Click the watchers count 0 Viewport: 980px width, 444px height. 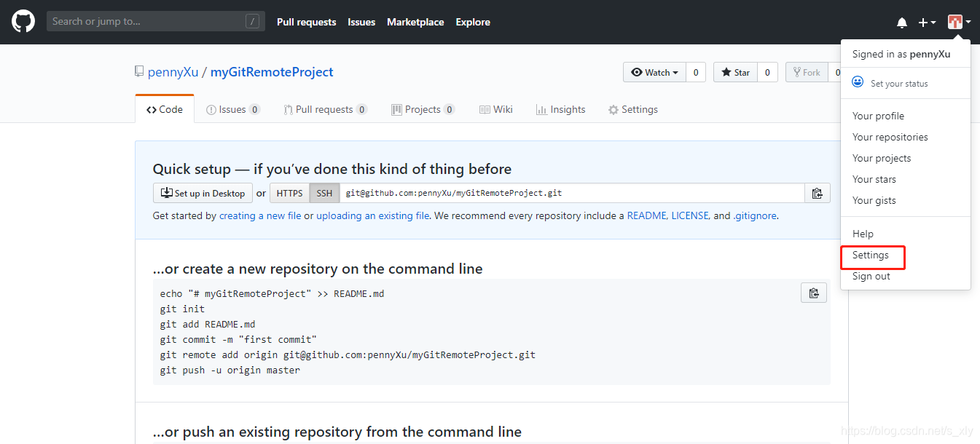tap(696, 72)
